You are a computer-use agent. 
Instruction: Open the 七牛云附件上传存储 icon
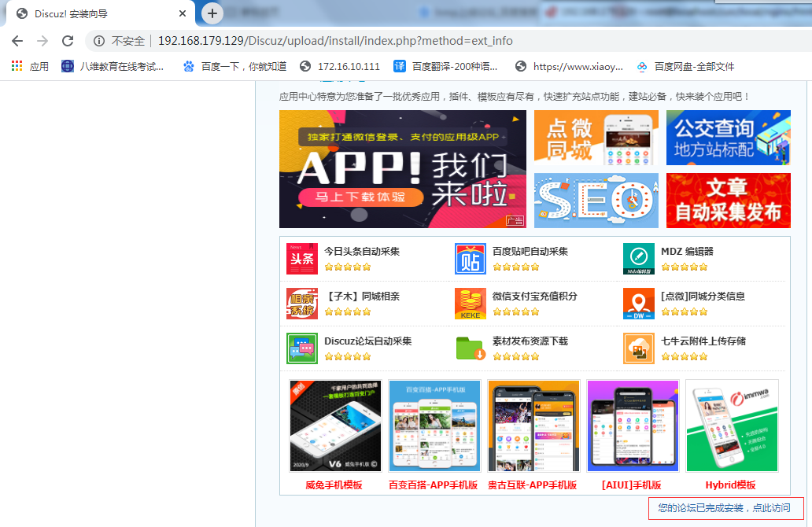coord(638,348)
